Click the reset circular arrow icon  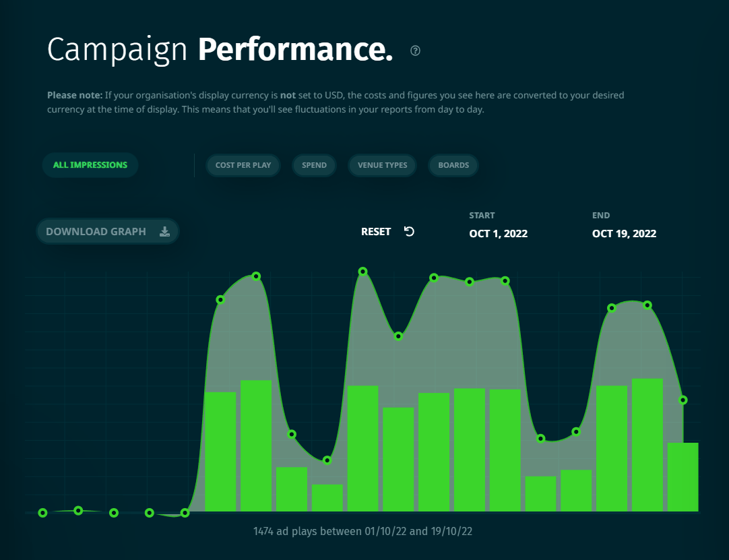[x=409, y=232]
